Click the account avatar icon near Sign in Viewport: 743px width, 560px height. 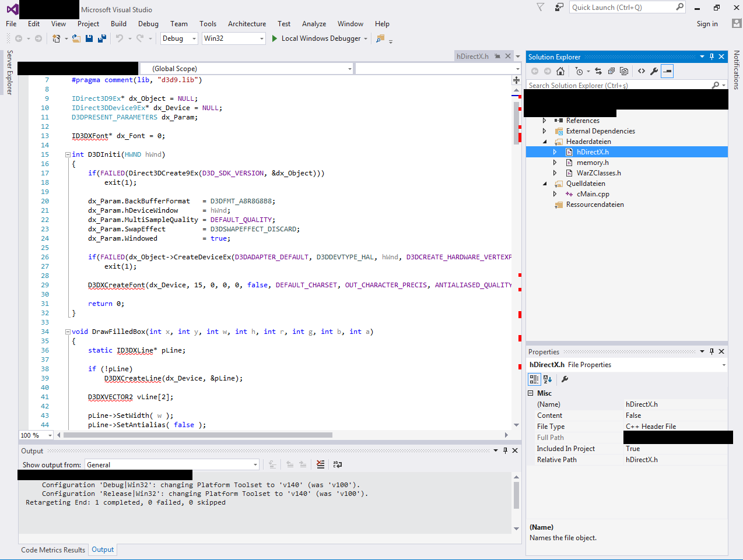737,23
